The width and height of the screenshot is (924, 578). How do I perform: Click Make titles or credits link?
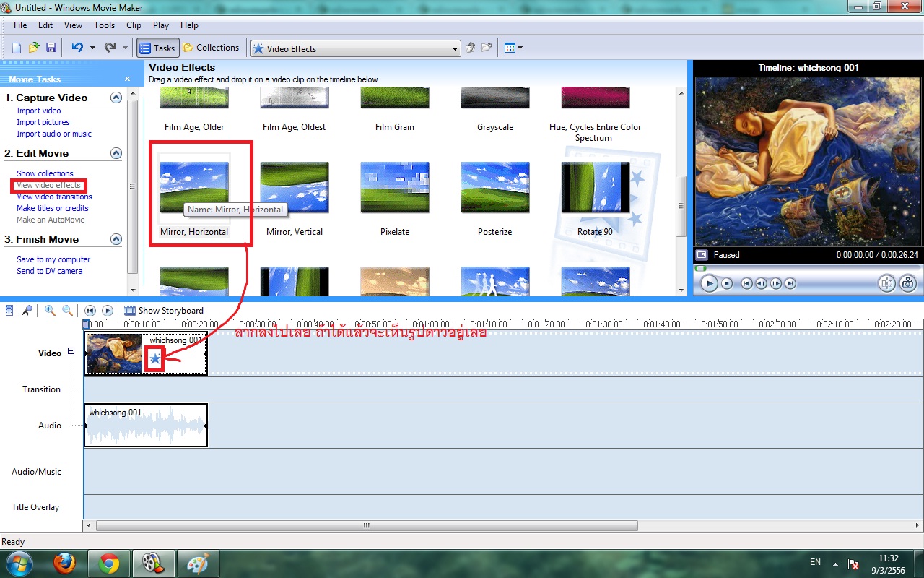click(x=53, y=208)
